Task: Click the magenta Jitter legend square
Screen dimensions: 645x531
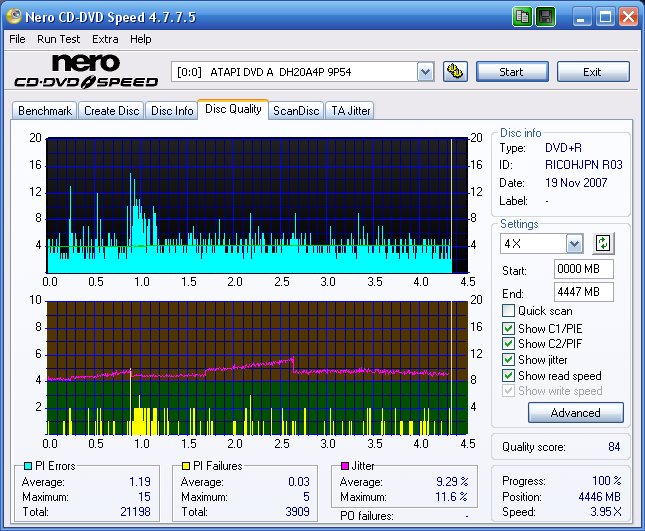Action: coord(345,466)
